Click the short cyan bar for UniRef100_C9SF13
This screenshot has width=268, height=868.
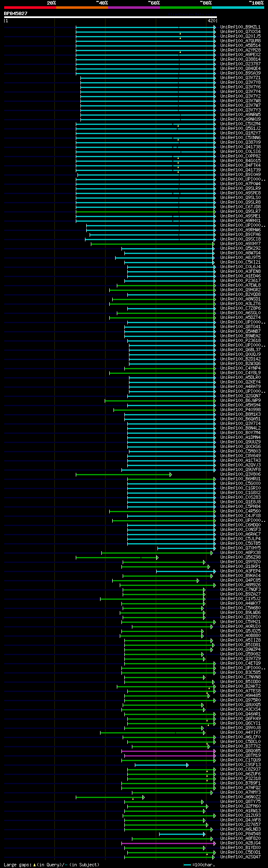pyautogui.click(x=162, y=765)
